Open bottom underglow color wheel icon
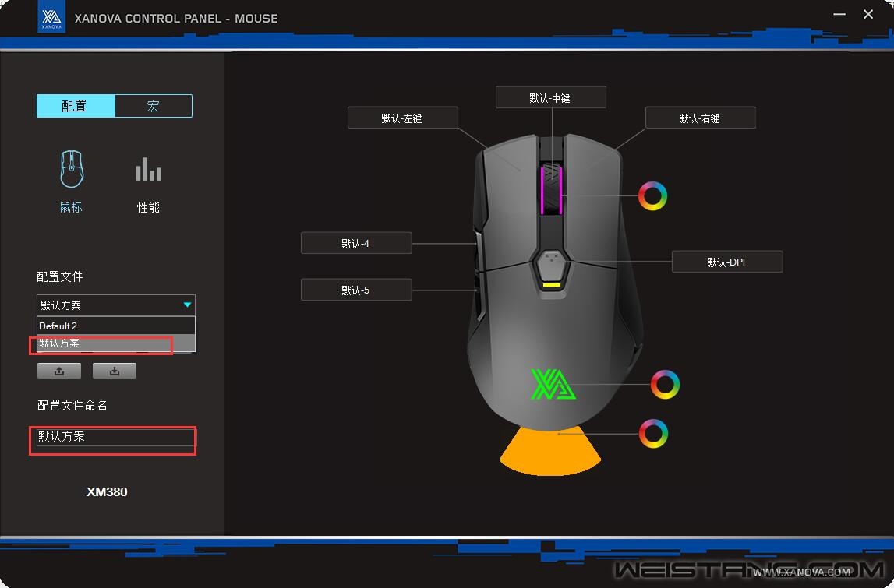This screenshot has height=588, width=894. click(653, 433)
